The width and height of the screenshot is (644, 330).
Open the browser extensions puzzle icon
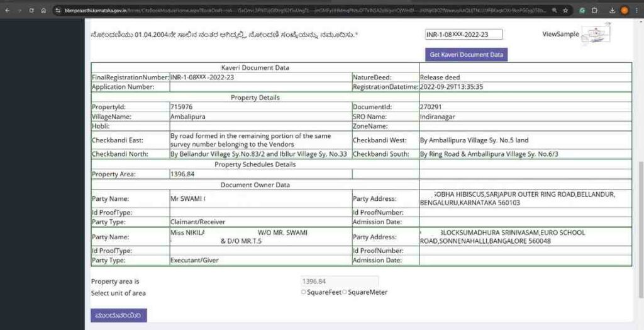[594, 10]
